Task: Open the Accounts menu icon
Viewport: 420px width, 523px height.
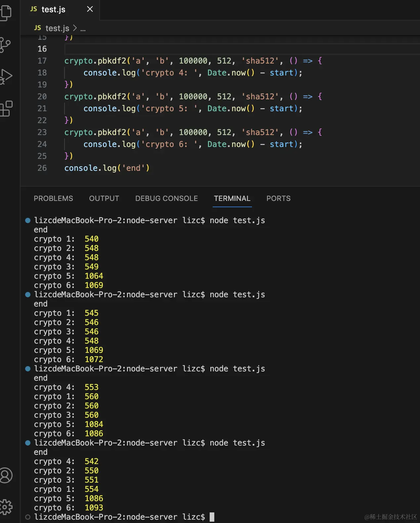Action: pyautogui.click(x=6, y=475)
